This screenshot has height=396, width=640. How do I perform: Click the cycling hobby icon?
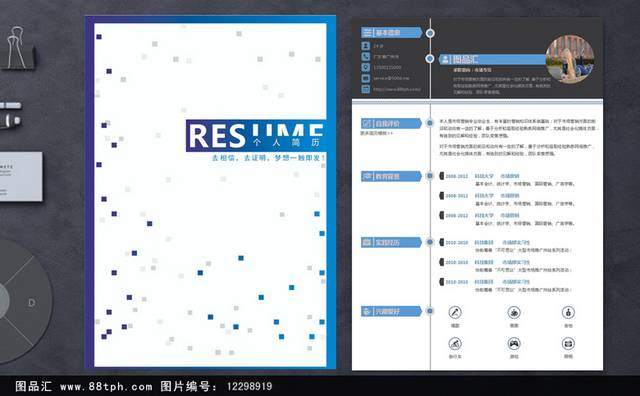click(455, 344)
